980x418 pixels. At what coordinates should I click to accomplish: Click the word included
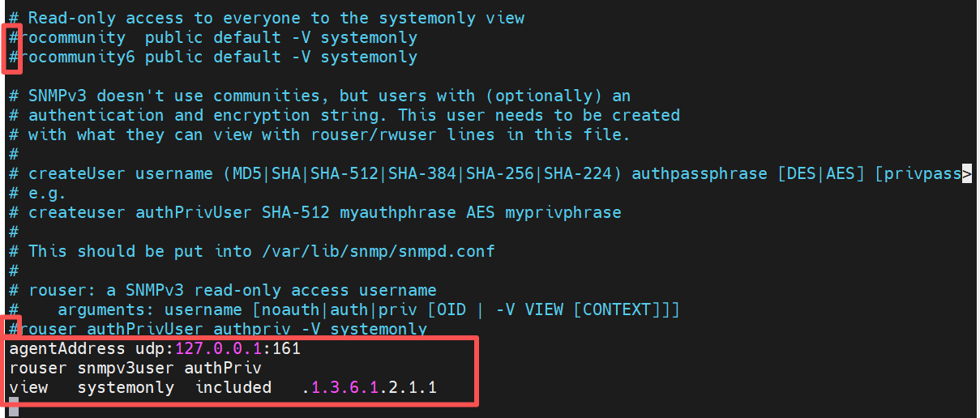(233, 387)
